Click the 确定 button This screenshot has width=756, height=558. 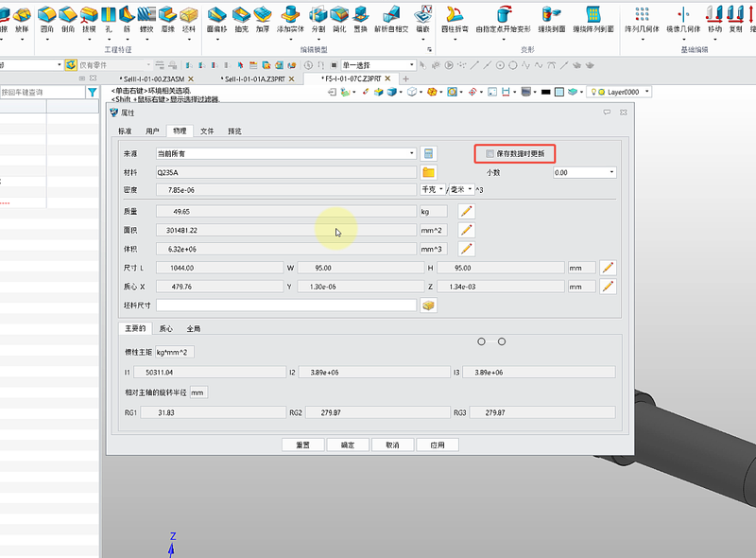(x=348, y=445)
